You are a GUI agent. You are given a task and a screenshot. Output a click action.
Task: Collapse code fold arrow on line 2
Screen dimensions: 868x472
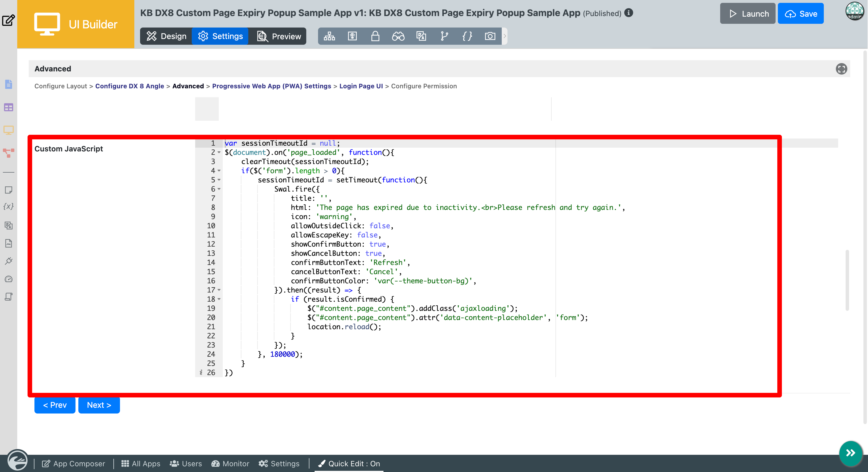[219, 153]
